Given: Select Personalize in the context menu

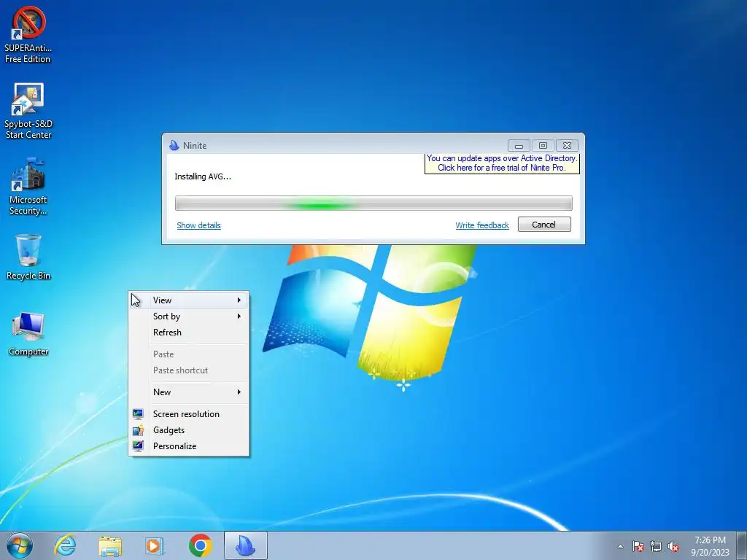Looking at the screenshot, I should pyautogui.click(x=189, y=446).
